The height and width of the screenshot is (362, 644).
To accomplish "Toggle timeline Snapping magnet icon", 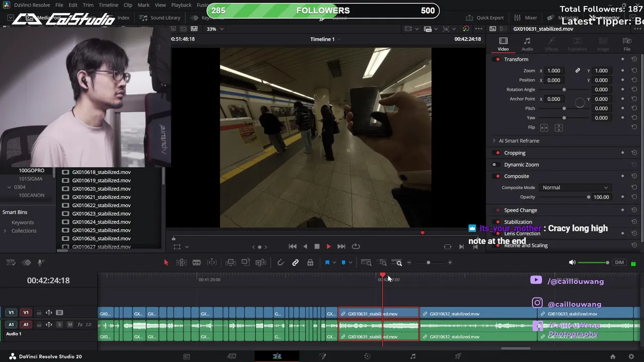I will click(281, 262).
